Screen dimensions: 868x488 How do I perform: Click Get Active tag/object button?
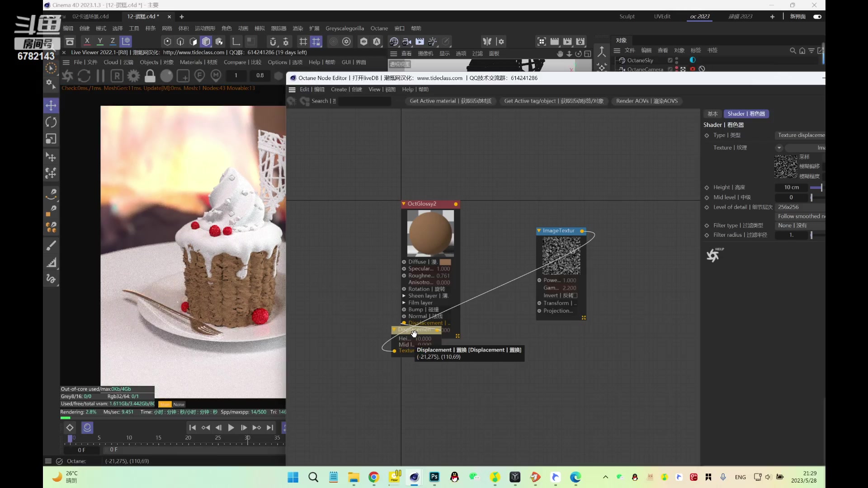tap(554, 101)
